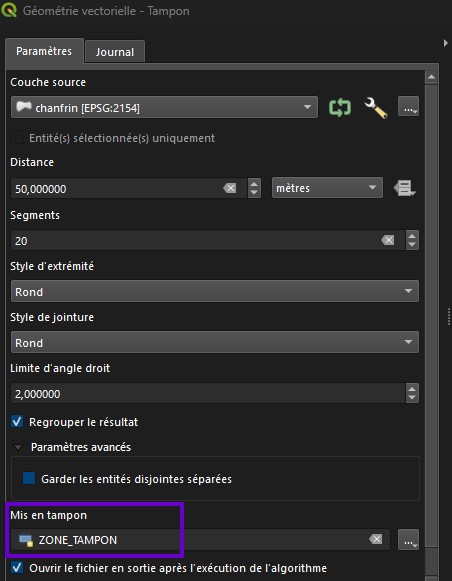Toggle Garder les entités disjointes séparées checkbox
This screenshot has height=581, width=452.
pyautogui.click(x=29, y=478)
